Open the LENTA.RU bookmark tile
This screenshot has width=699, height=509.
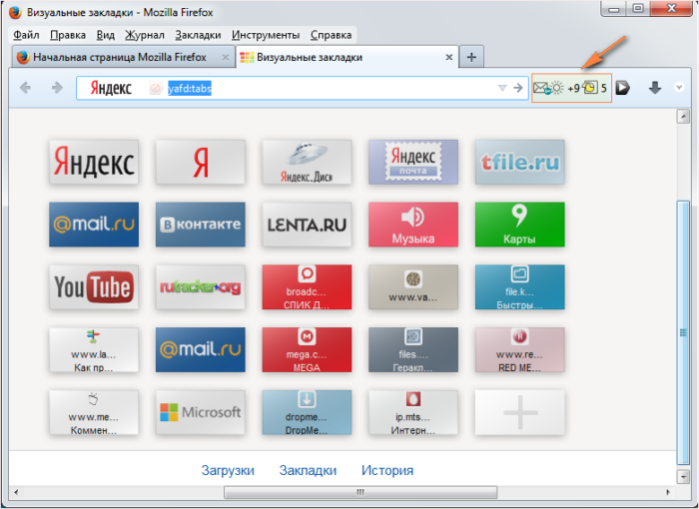pyautogui.click(x=307, y=224)
